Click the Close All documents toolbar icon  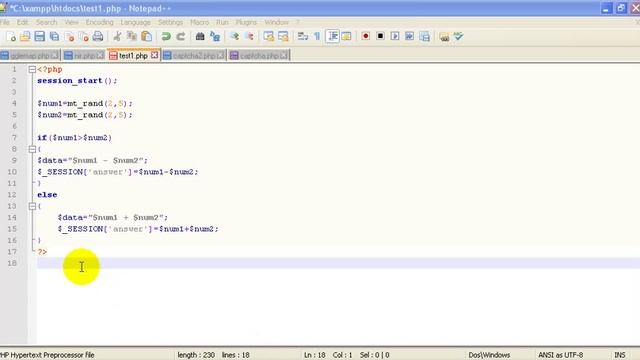(x=84, y=37)
